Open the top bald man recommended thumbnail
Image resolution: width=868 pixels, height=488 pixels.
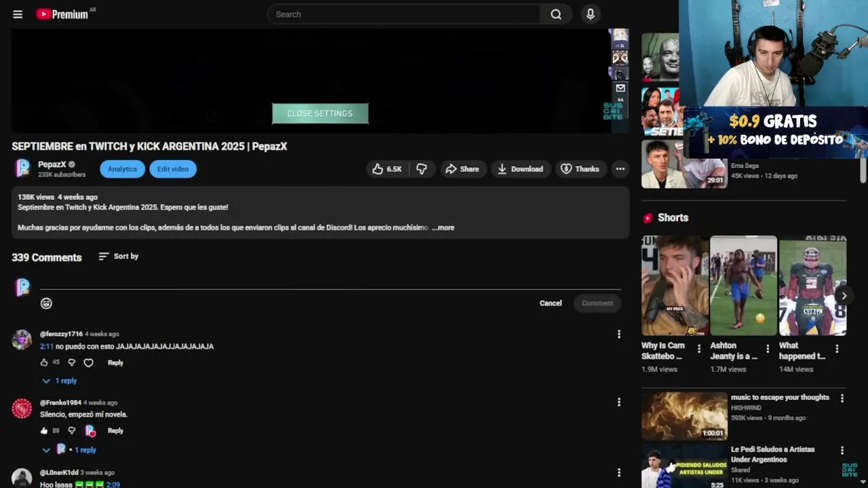point(660,57)
